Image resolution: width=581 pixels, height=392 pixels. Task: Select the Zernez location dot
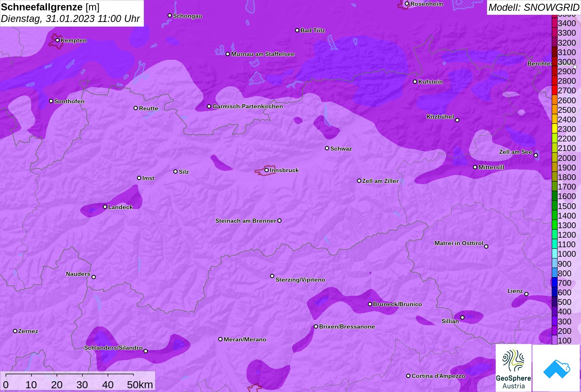15,331
